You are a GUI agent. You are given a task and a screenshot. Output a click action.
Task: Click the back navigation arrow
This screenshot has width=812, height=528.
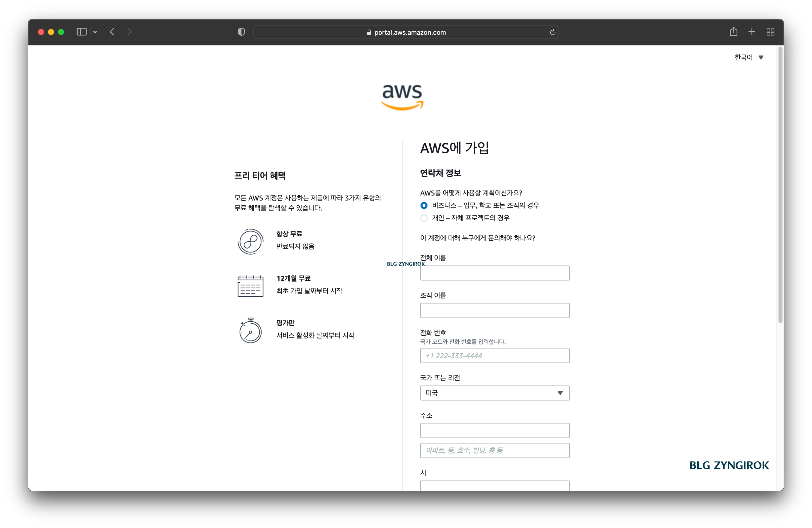pyautogui.click(x=112, y=32)
